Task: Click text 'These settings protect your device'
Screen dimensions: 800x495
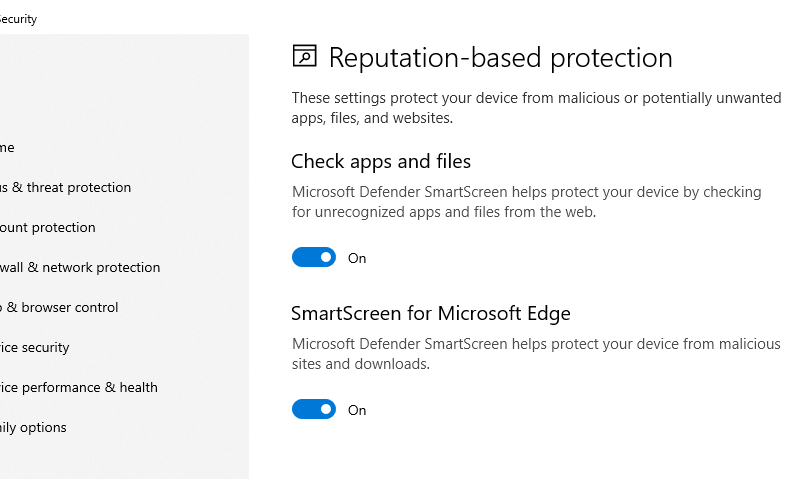Action: 405,98
